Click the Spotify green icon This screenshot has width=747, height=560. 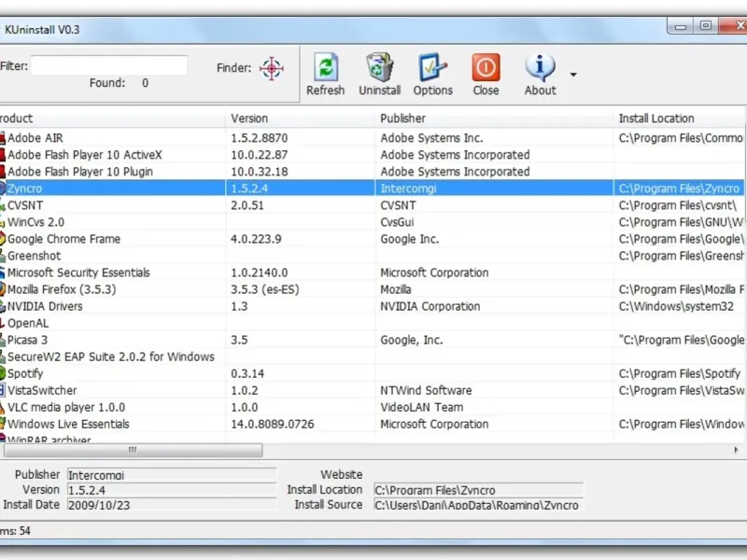3,373
